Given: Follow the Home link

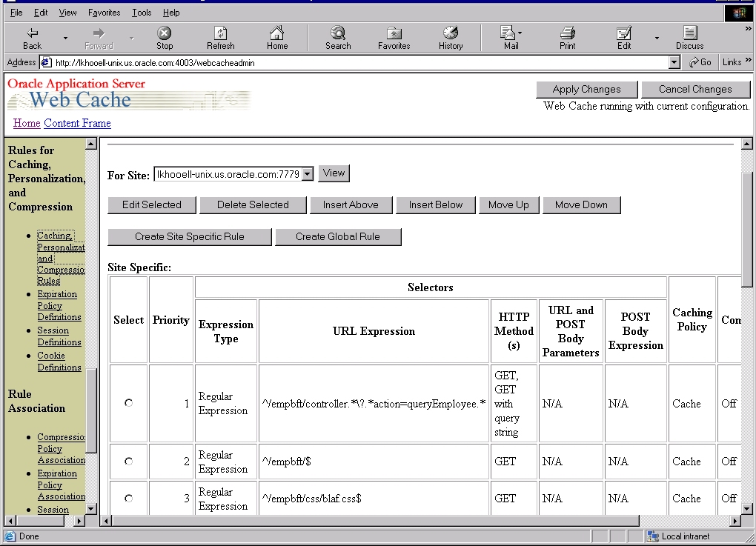Looking at the screenshot, I should (x=27, y=123).
